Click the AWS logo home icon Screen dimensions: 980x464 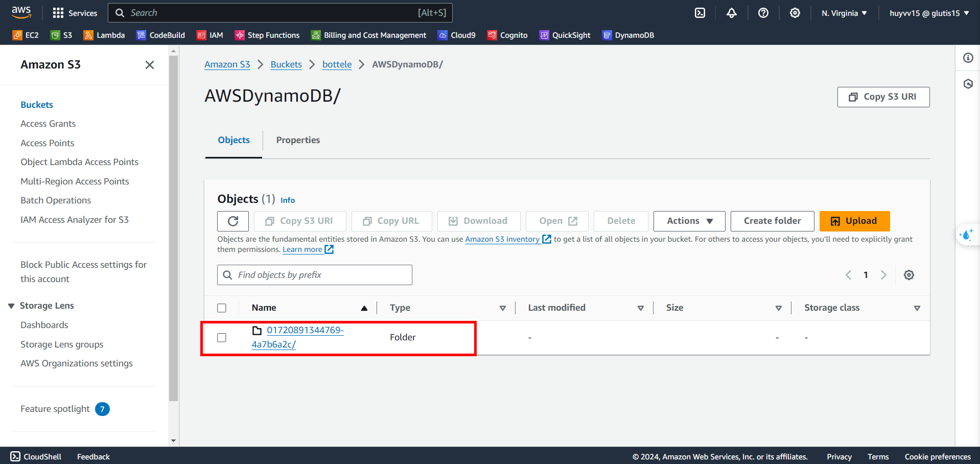21,12
